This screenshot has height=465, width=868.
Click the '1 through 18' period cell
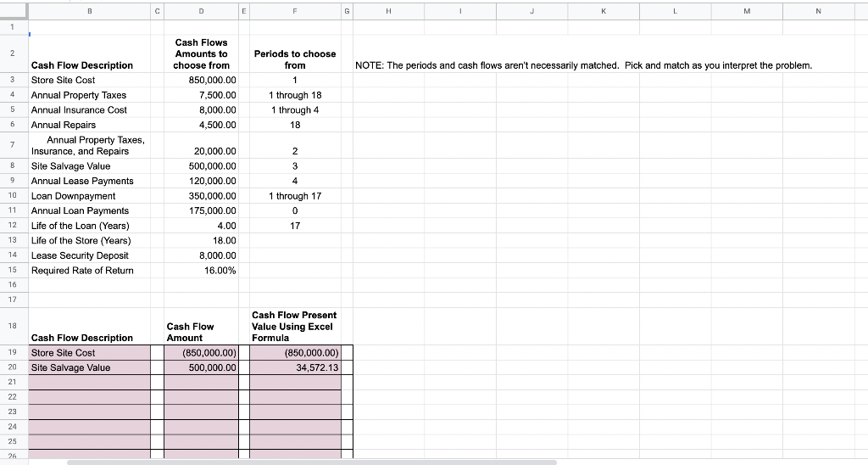[295, 95]
